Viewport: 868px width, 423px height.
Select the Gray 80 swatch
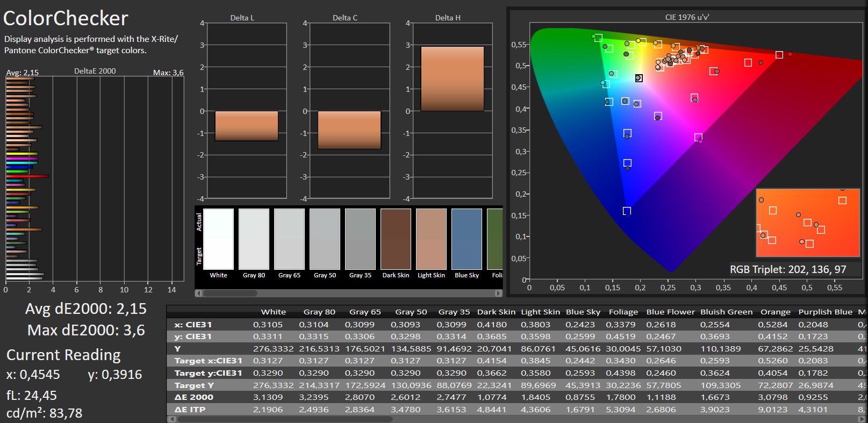(254, 239)
